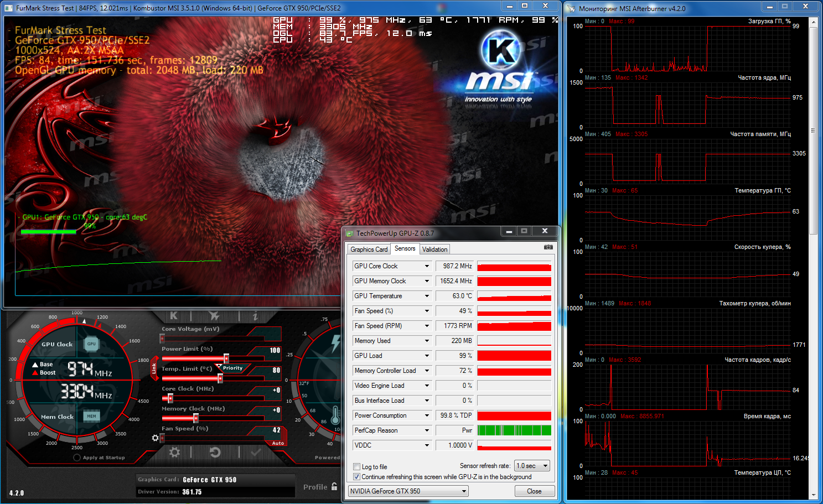The height and width of the screenshot is (504, 823).
Task: Switch to the Graphics Card tab
Action: 369,250
